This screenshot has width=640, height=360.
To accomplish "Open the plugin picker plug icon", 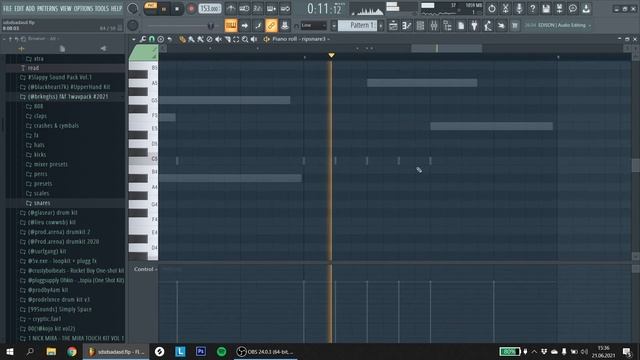I will [x=474, y=26].
